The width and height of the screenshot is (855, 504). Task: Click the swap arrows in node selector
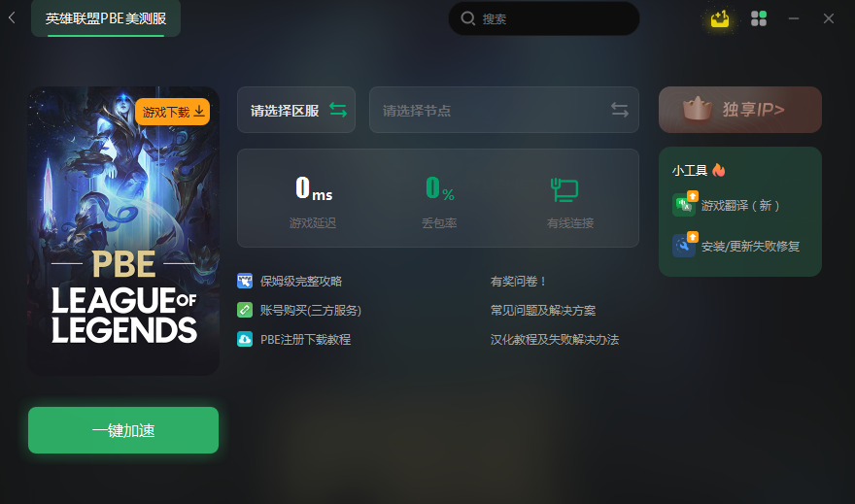coord(620,110)
